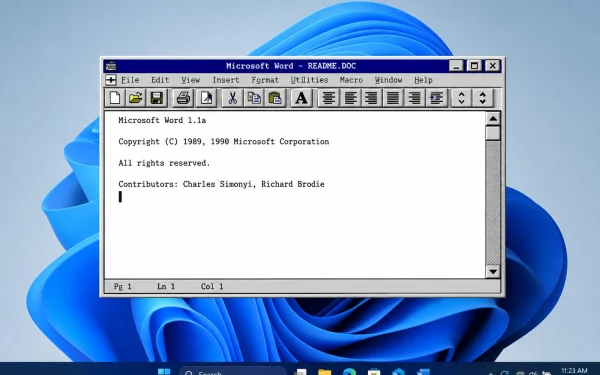Paste using the clipboard icon
The image size is (600, 375).
pyautogui.click(x=275, y=98)
